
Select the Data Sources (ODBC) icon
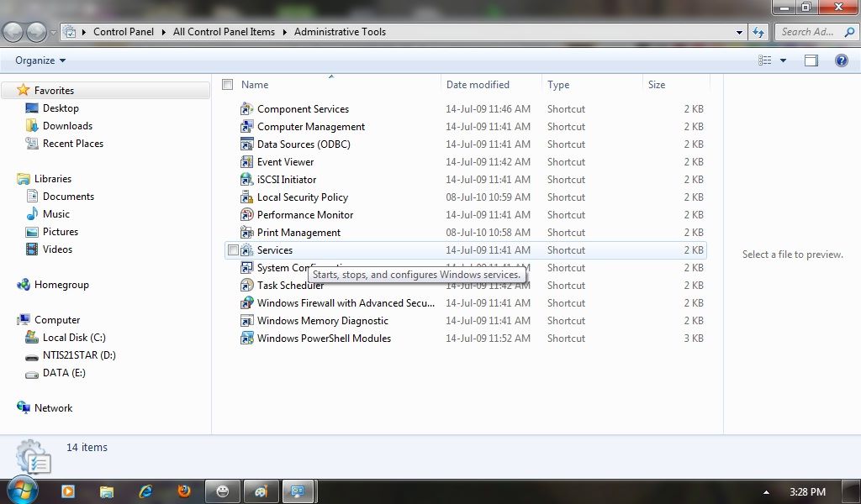tap(246, 144)
